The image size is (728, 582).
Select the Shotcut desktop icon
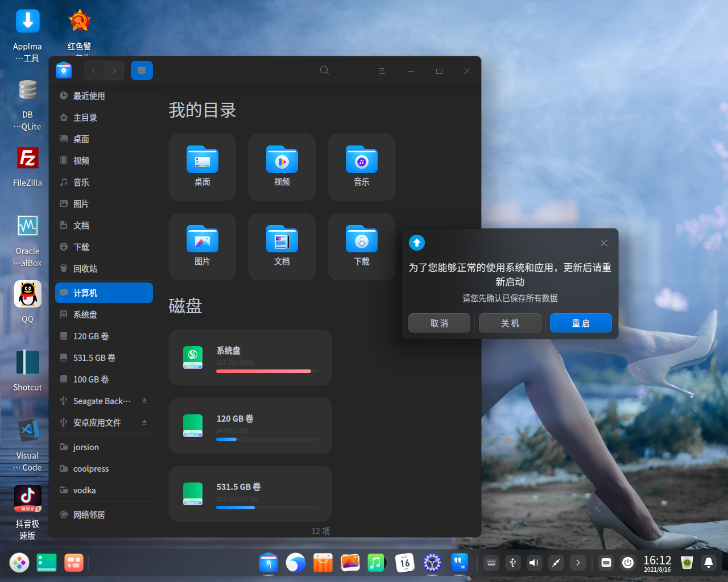27,371
